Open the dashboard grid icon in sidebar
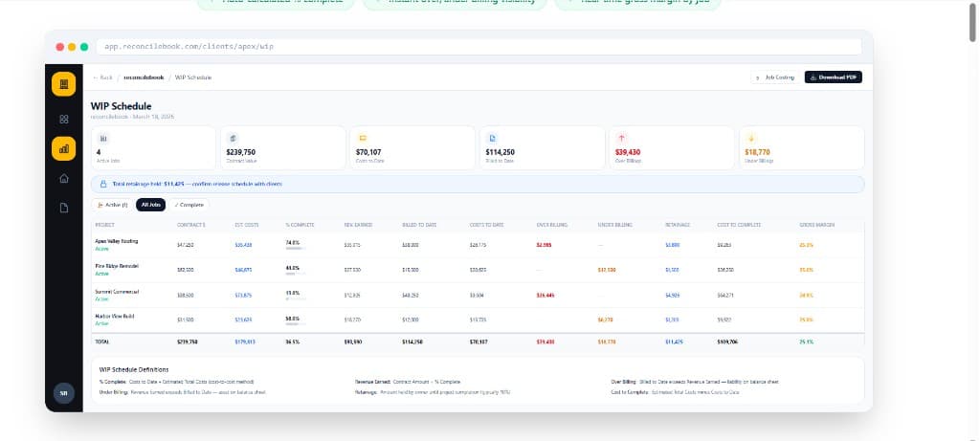 coord(64,119)
